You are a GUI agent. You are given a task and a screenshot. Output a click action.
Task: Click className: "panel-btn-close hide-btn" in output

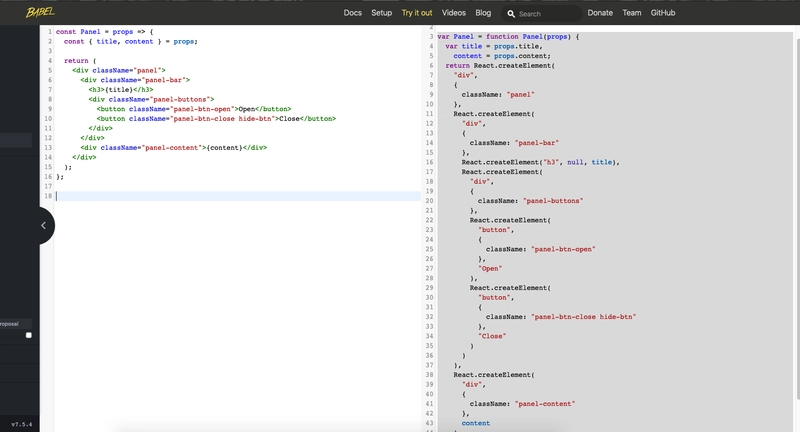(561, 317)
